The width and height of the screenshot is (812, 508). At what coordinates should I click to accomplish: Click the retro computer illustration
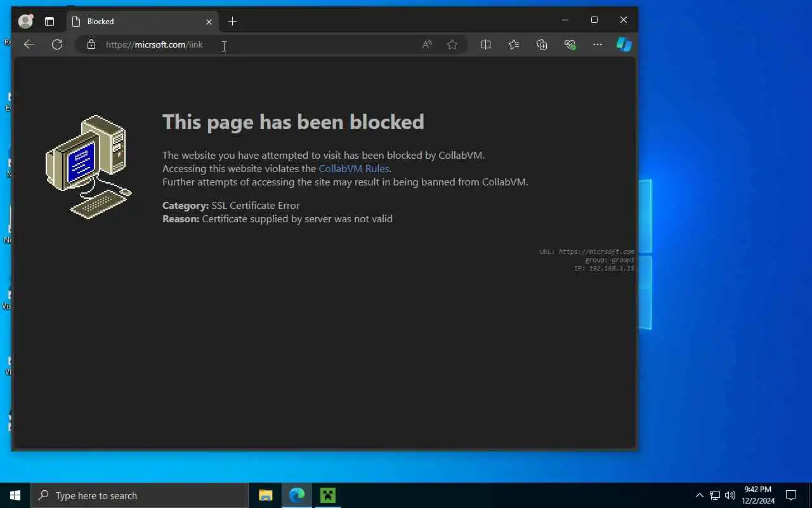89,167
